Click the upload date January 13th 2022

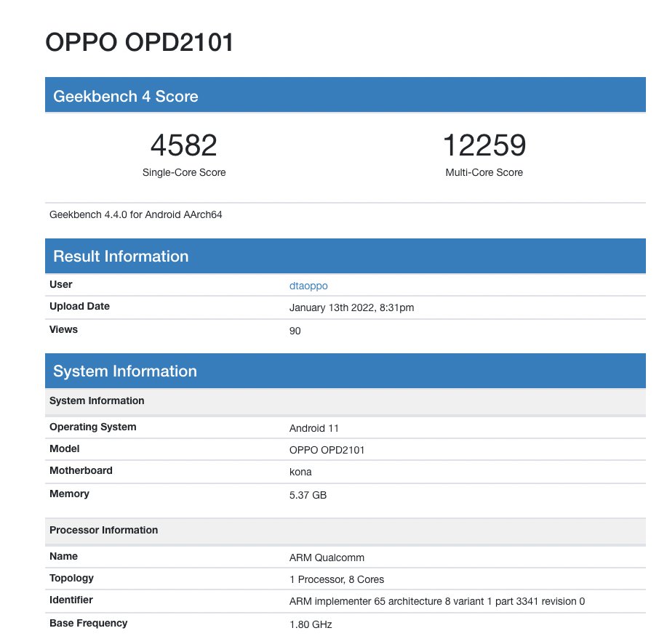tap(351, 307)
